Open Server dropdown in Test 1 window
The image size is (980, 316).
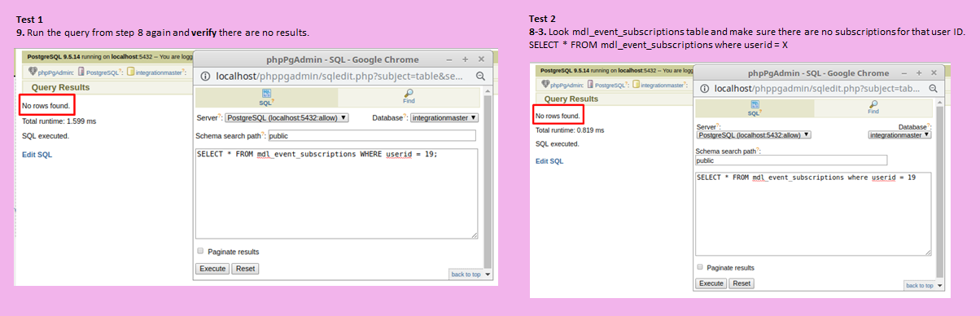(287, 117)
